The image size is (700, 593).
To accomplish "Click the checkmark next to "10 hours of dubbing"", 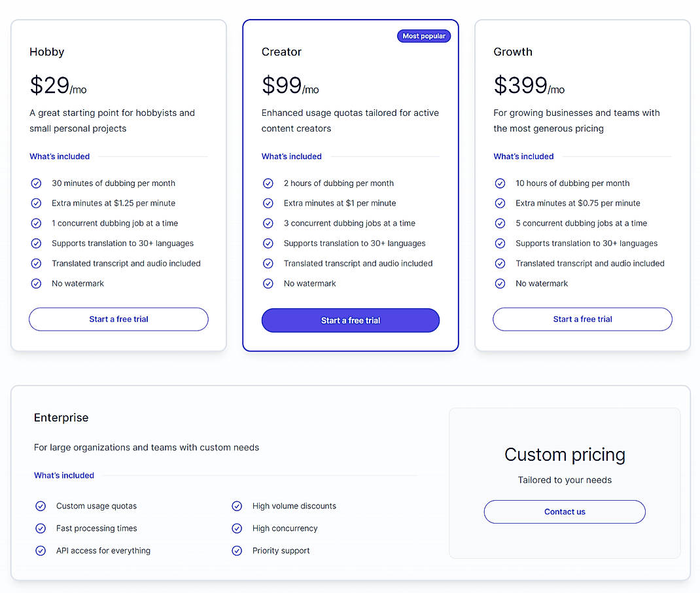I will click(x=500, y=183).
